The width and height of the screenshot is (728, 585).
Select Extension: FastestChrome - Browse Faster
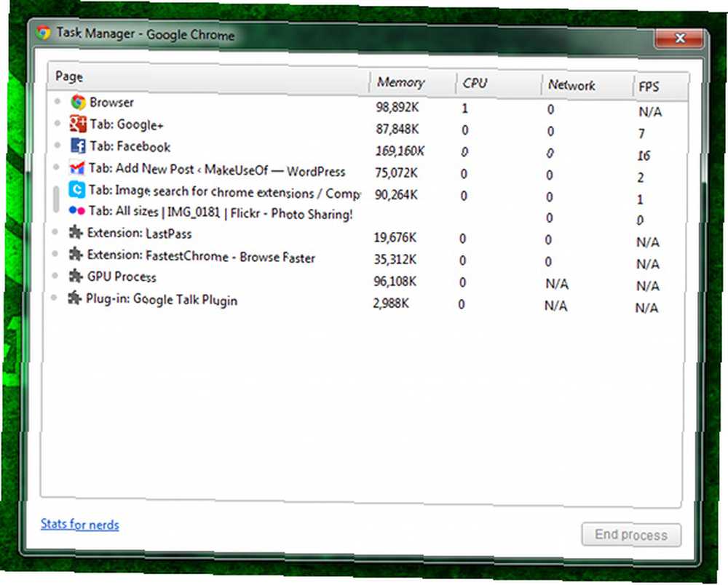(367, 258)
